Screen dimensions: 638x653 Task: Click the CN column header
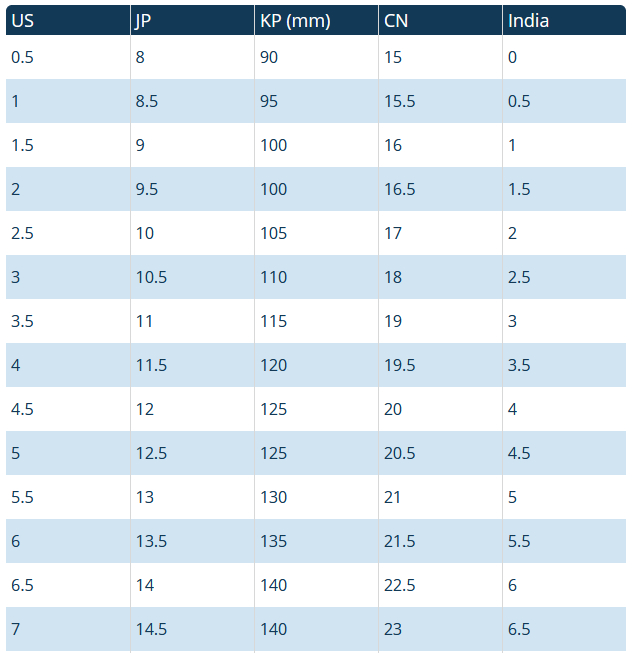tap(395, 20)
